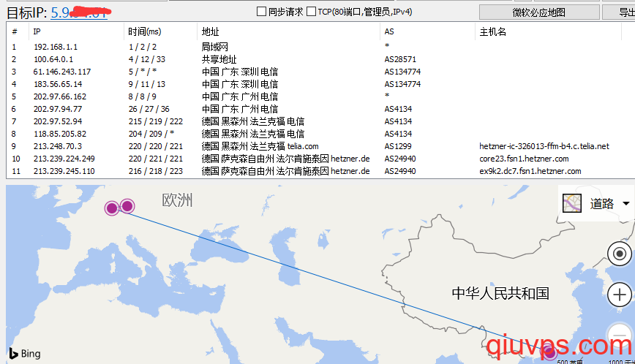Click hostname core23.fsn1.hetzner.com

(x=524, y=159)
